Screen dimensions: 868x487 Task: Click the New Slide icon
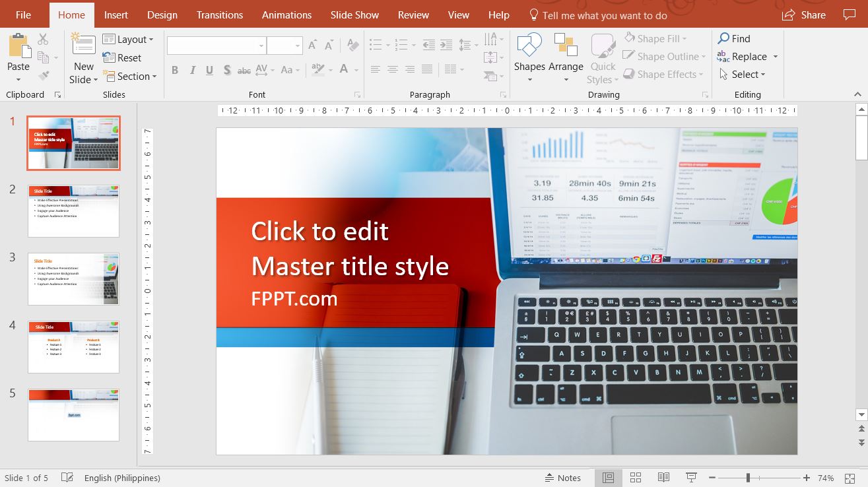pyautogui.click(x=84, y=45)
